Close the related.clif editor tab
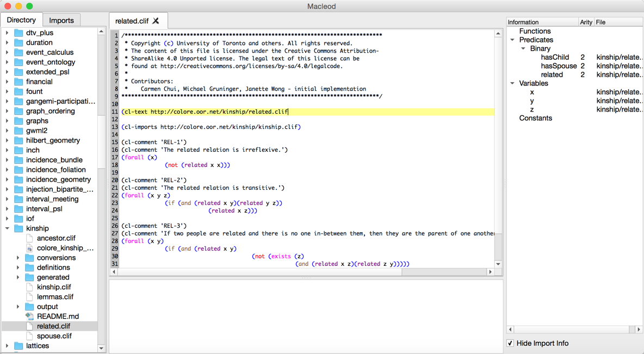This screenshot has height=354, width=644. coord(156,21)
